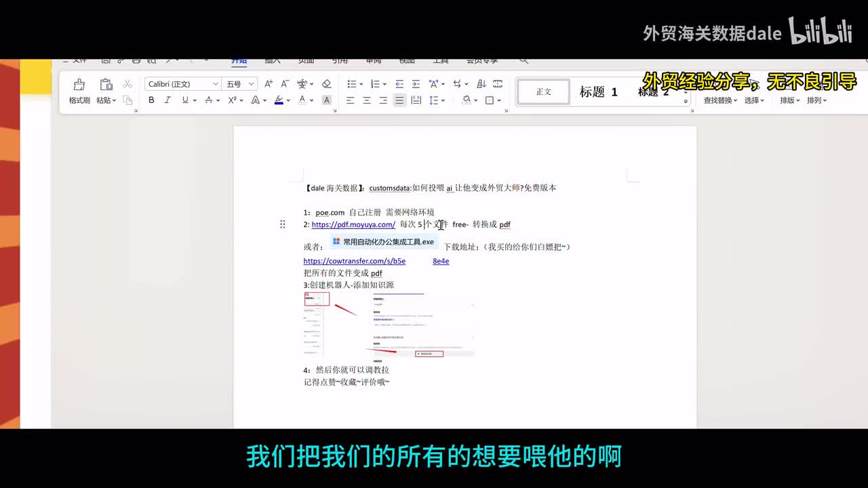
Task: Click the decrease indent icon
Action: click(399, 84)
